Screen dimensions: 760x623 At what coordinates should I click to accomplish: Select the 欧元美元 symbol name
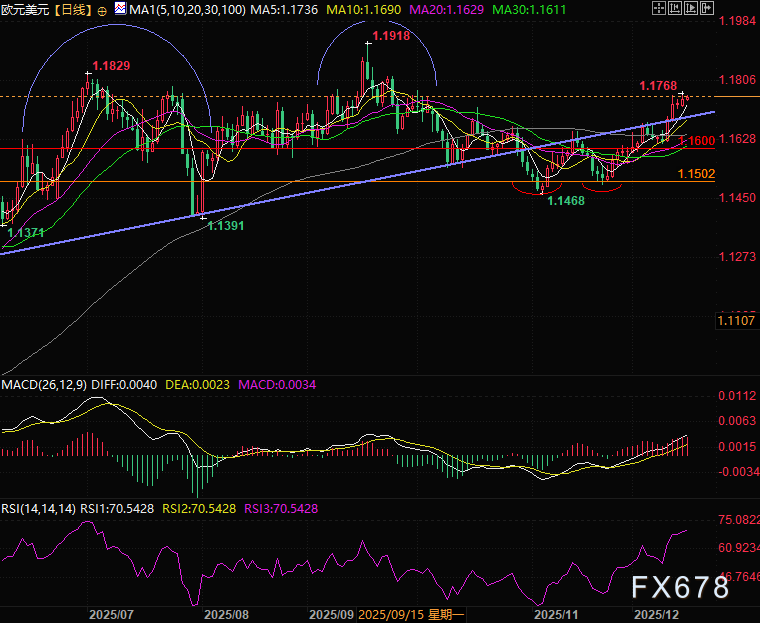click(x=24, y=9)
